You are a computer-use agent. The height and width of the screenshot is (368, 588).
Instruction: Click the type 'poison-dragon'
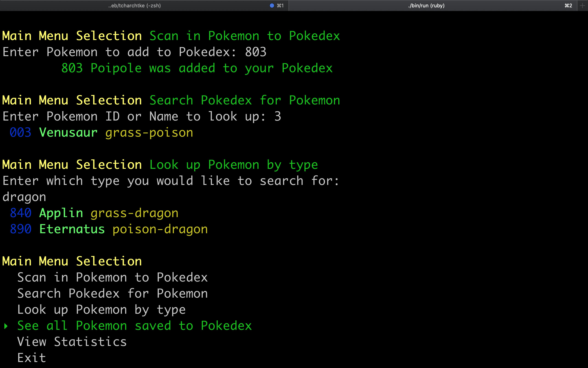(x=160, y=230)
